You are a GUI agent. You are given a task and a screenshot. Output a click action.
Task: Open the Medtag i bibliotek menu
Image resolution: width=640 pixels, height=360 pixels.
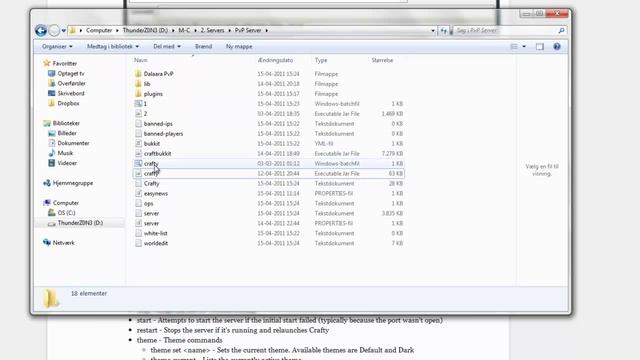pos(113,47)
